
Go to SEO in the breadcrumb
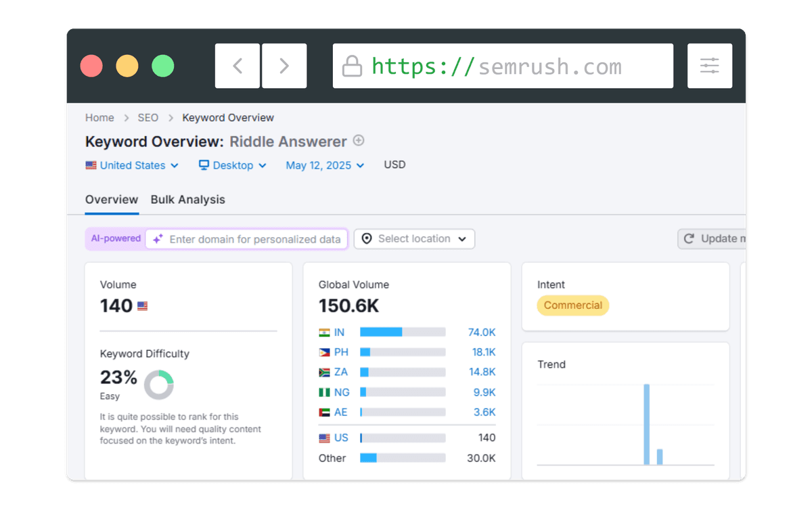pos(148,118)
